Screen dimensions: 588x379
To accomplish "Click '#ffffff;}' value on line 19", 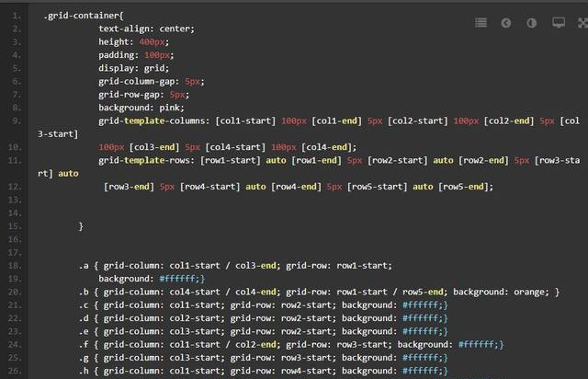I will coord(182,279).
